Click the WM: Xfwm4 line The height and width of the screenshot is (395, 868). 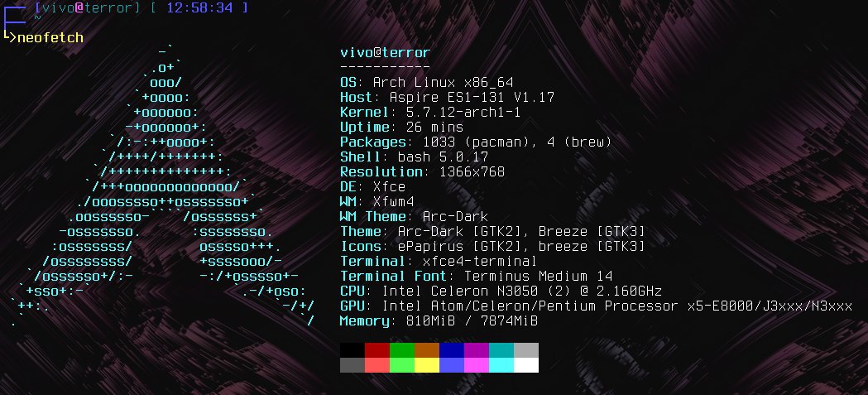(377, 202)
